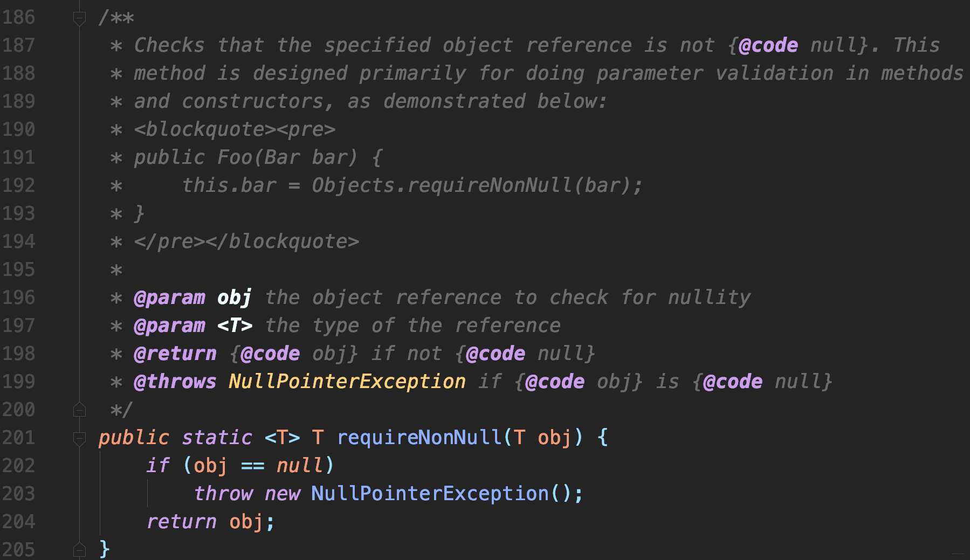Image resolution: width=970 pixels, height=560 pixels.
Task: Click NullPointerException in the throw statement
Action: click(x=430, y=494)
